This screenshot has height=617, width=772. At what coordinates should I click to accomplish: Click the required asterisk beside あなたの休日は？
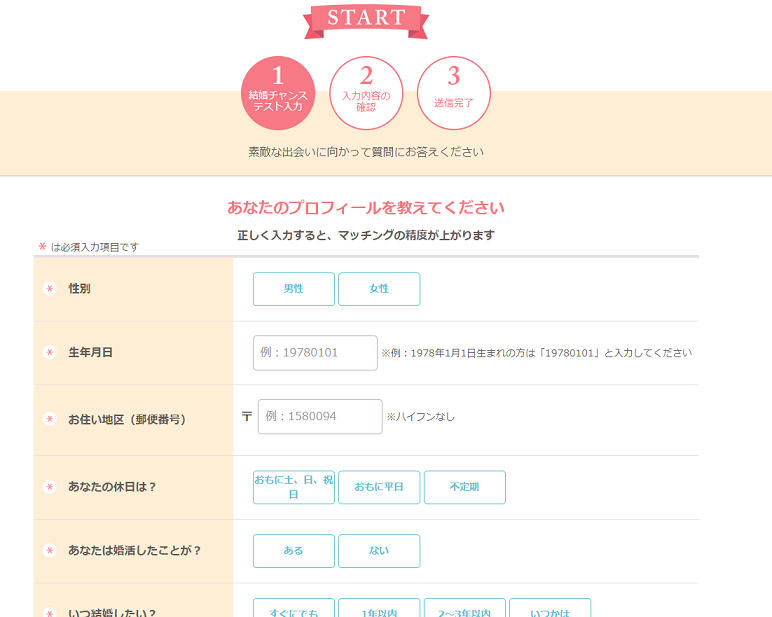pyautogui.click(x=49, y=487)
